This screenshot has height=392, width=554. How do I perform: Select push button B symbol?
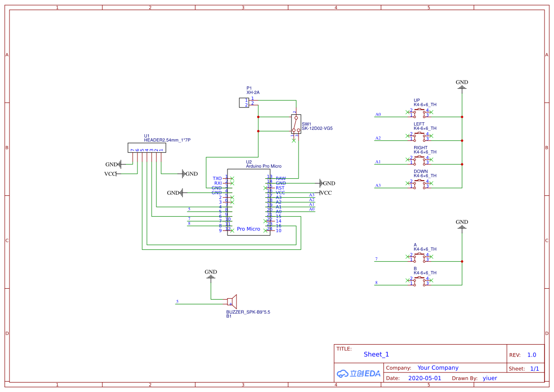[419, 281]
